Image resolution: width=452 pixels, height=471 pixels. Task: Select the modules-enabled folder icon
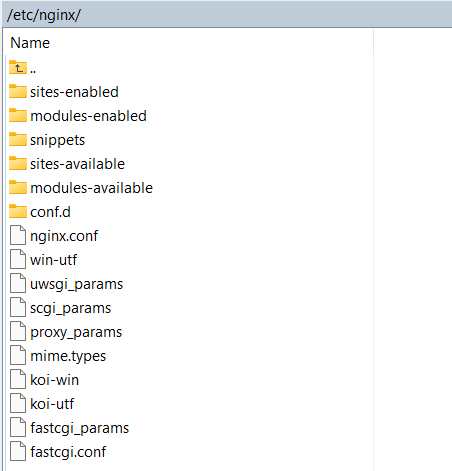[18, 116]
